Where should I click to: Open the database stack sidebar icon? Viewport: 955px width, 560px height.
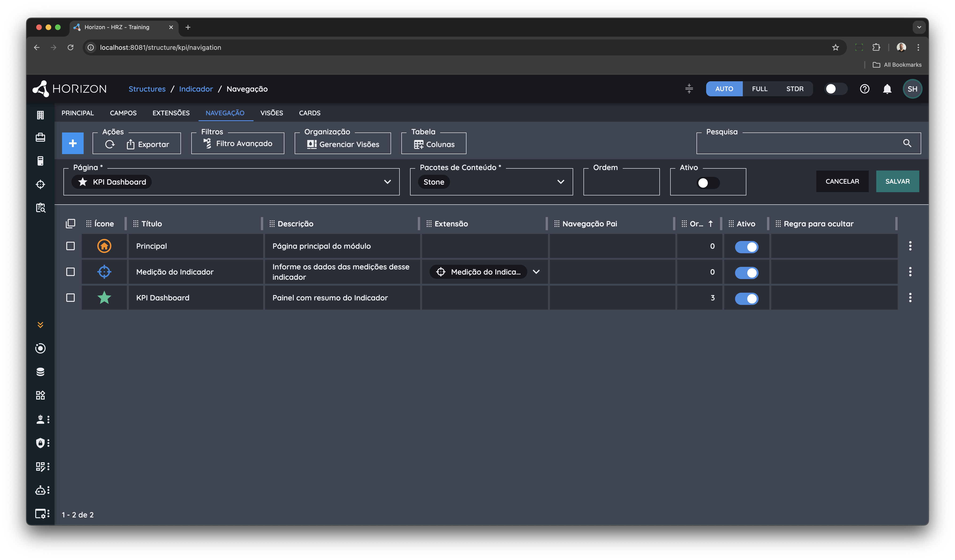click(x=40, y=372)
